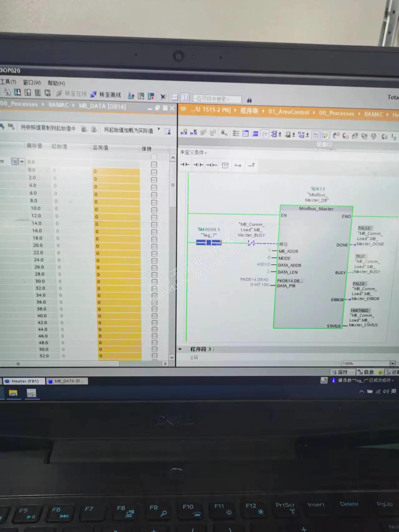Viewport: 399px width, 532px height.
Task: Click the delete network icon
Action: click(x=194, y=132)
